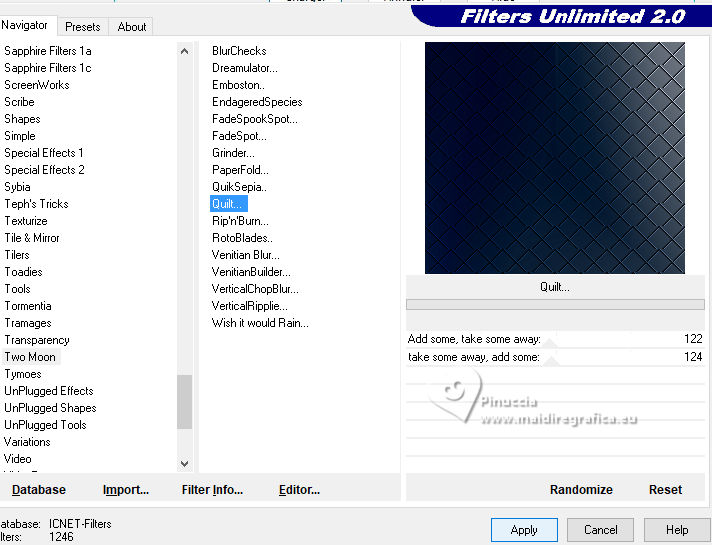The image size is (712, 545).
Task: Select Teph's Tricks category
Action: 36,204
